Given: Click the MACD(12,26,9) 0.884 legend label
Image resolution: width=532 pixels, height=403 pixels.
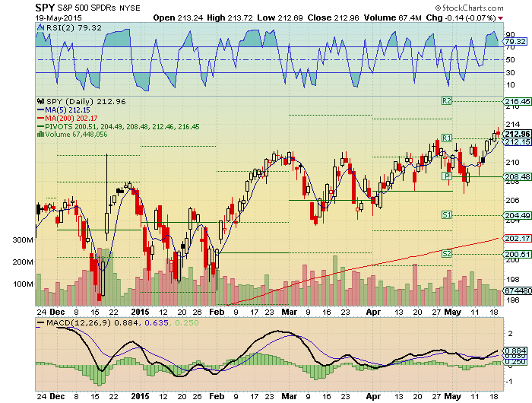Looking at the screenshot, I should [92, 323].
